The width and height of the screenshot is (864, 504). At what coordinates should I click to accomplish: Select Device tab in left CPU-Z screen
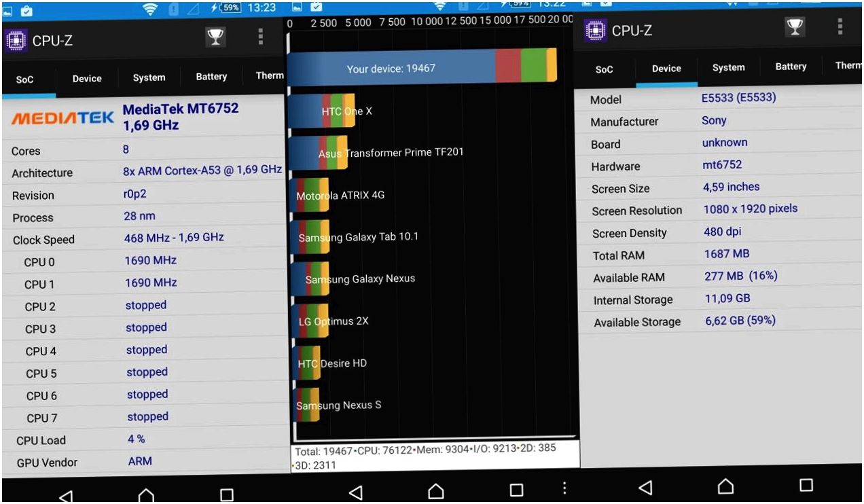click(87, 79)
